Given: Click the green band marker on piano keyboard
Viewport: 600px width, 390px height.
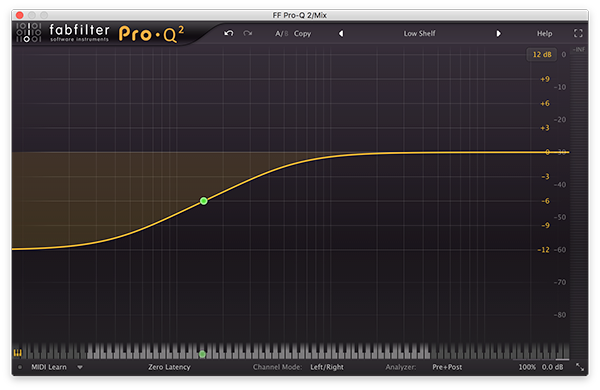Looking at the screenshot, I should point(202,354).
